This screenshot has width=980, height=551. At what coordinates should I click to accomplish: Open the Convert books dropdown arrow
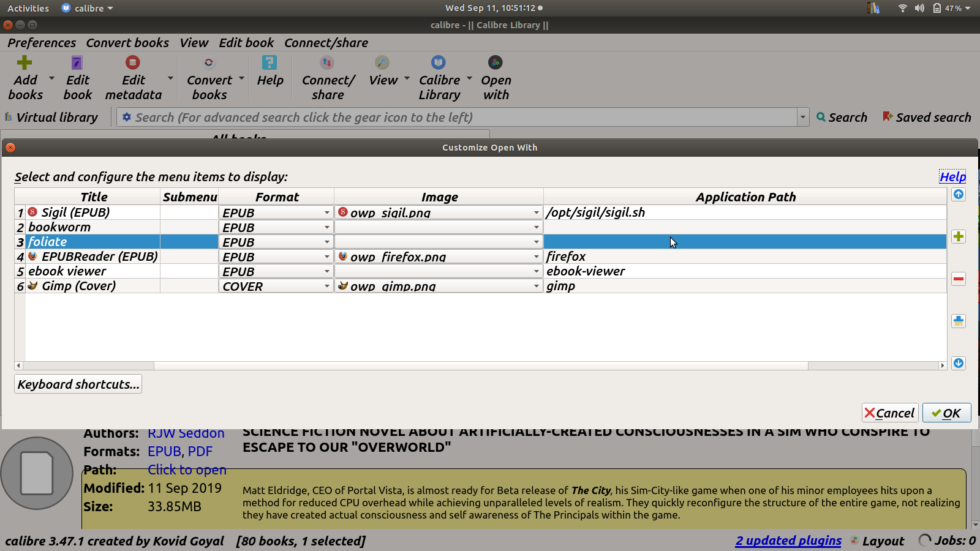241,78
